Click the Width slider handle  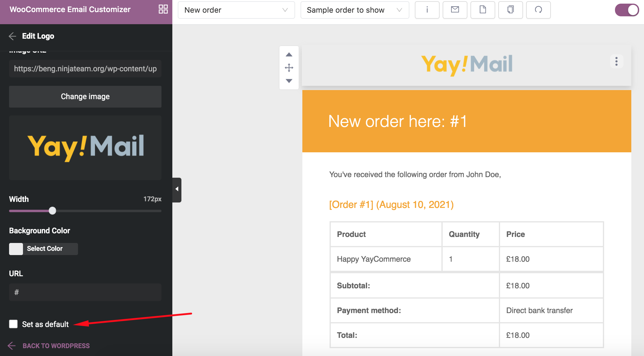pyautogui.click(x=52, y=211)
